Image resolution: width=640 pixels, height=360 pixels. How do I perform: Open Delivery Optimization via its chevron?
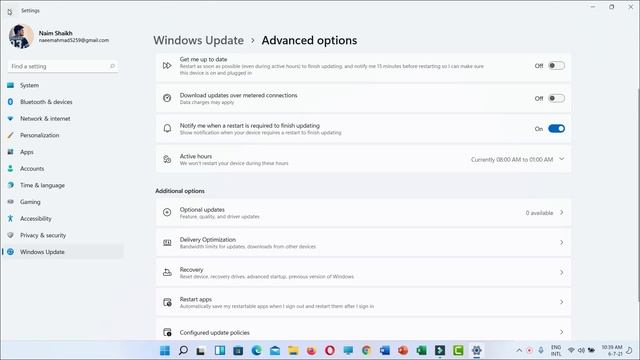[x=562, y=242]
